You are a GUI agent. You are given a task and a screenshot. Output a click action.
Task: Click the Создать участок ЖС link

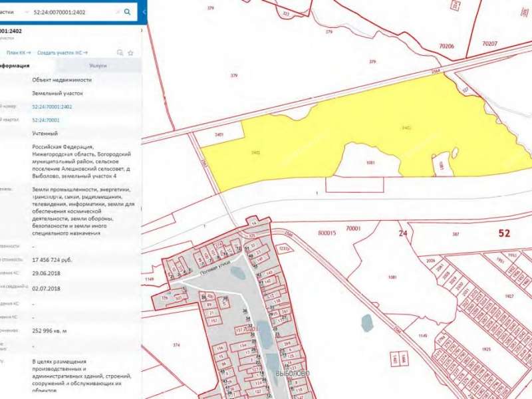(60, 52)
